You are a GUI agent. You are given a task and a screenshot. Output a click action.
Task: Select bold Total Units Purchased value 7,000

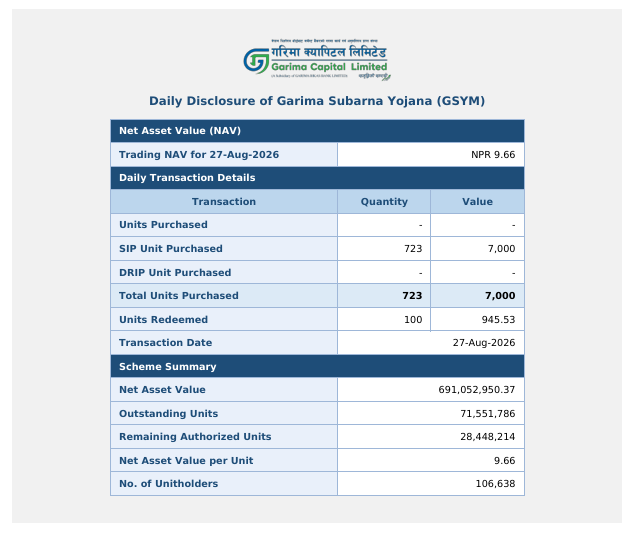500,296
